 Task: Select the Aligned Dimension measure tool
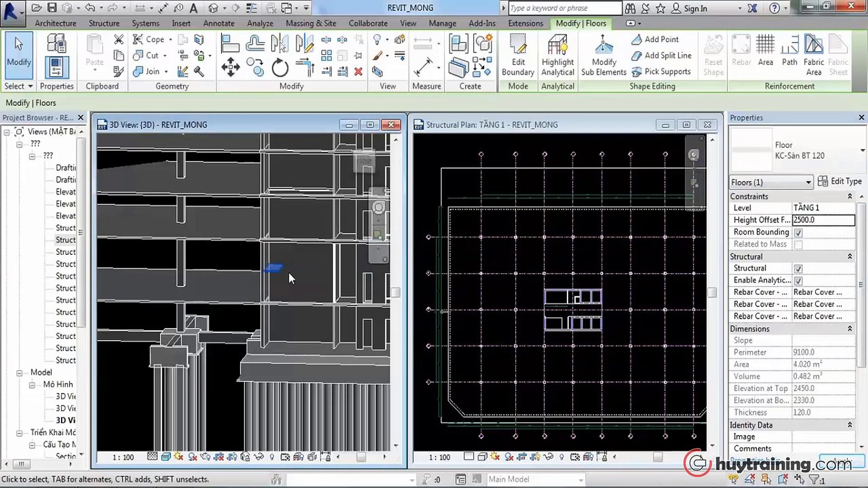(x=423, y=67)
